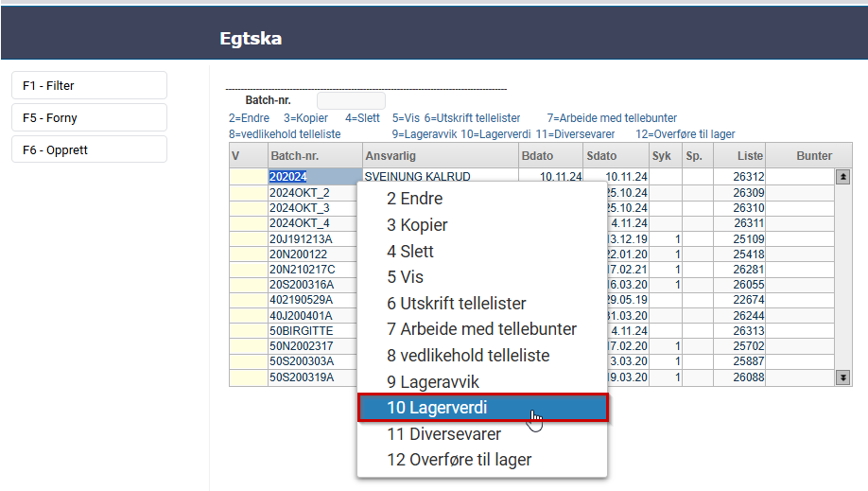Screen dimensions: 868x491
Task: Click the Bdato column header
Action: point(551,156)
